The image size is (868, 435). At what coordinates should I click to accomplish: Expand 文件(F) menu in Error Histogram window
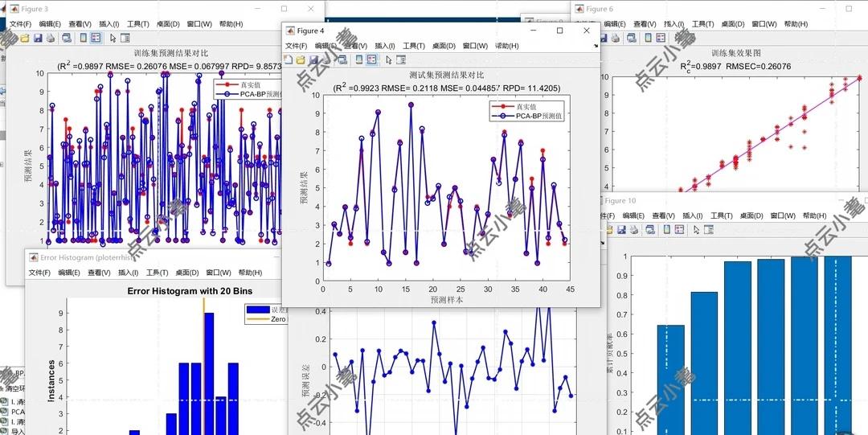point(39,273)
